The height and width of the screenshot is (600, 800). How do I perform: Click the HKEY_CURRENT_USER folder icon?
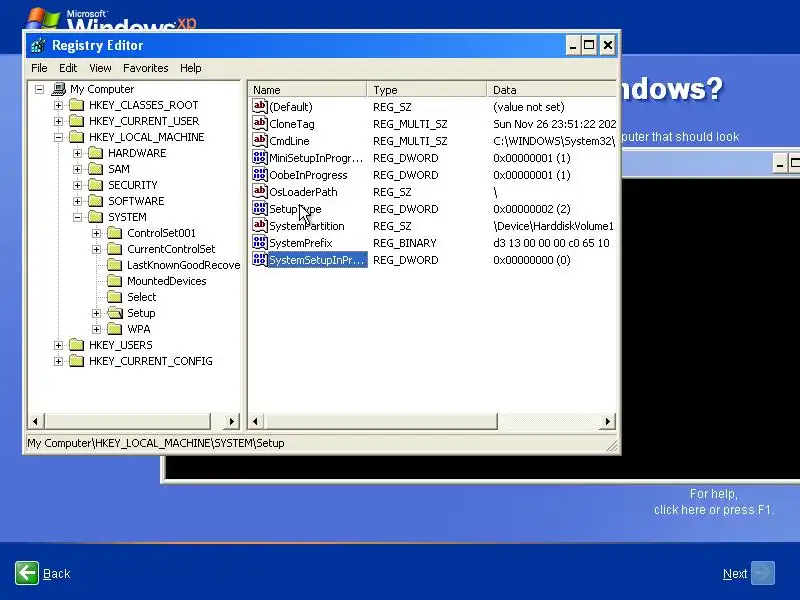[x=76, y=121]
